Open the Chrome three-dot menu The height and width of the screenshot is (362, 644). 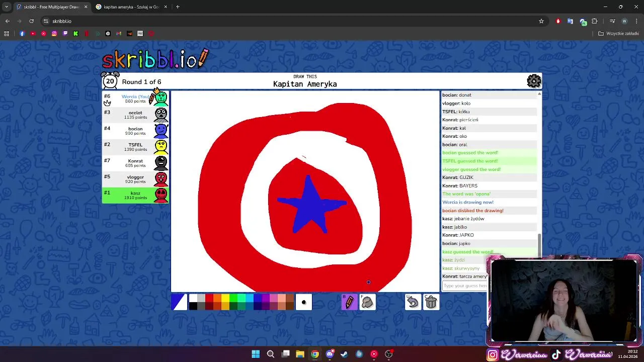[x=636, y=21]
